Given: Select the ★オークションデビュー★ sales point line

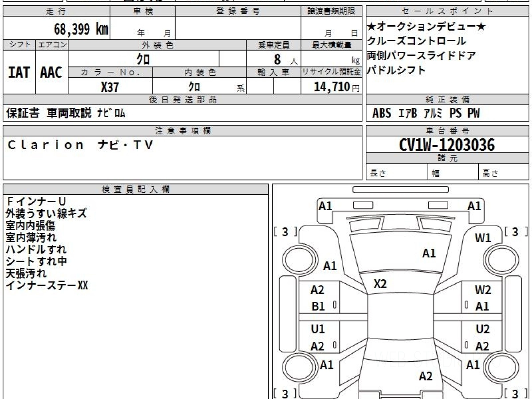Looking at the screenshot, I should coord(426,27).
